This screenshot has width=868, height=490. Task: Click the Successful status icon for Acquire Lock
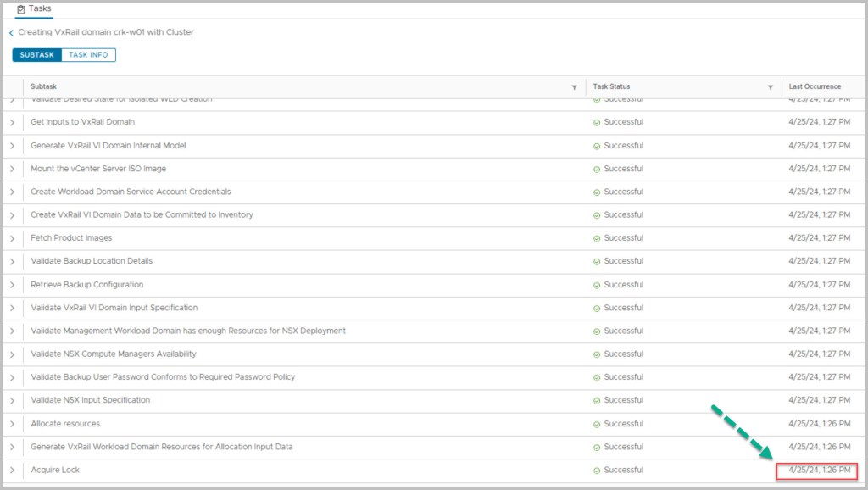click(597, 470)
